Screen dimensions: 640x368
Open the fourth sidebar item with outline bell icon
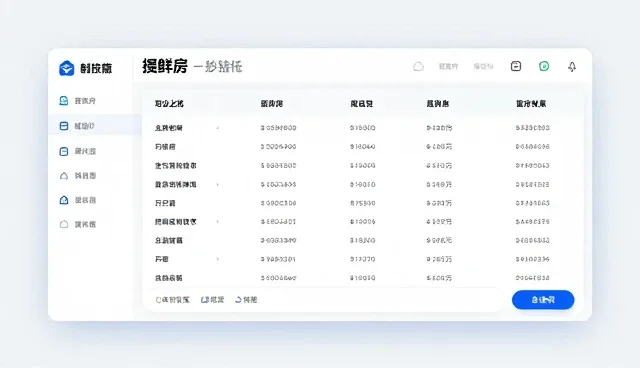click(x=78, y=176)
